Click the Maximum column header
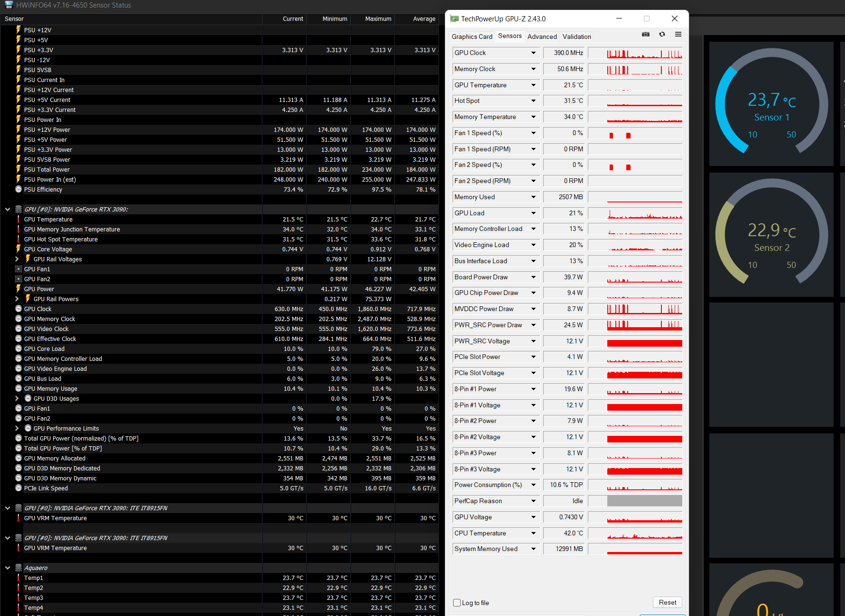 click(x=372, y=19)
